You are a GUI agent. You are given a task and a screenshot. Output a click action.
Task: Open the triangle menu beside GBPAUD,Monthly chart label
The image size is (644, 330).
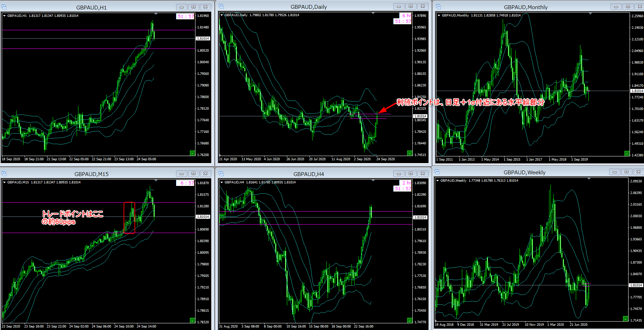point(439,15)
